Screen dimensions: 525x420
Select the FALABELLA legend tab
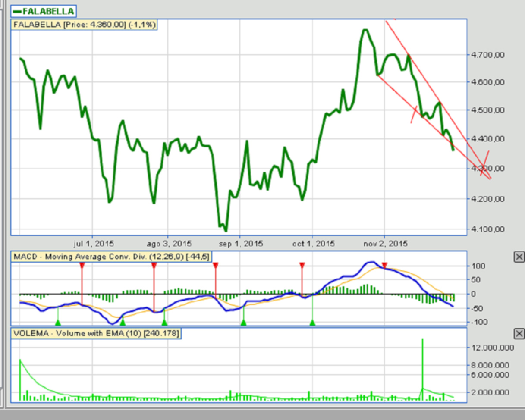43,11
